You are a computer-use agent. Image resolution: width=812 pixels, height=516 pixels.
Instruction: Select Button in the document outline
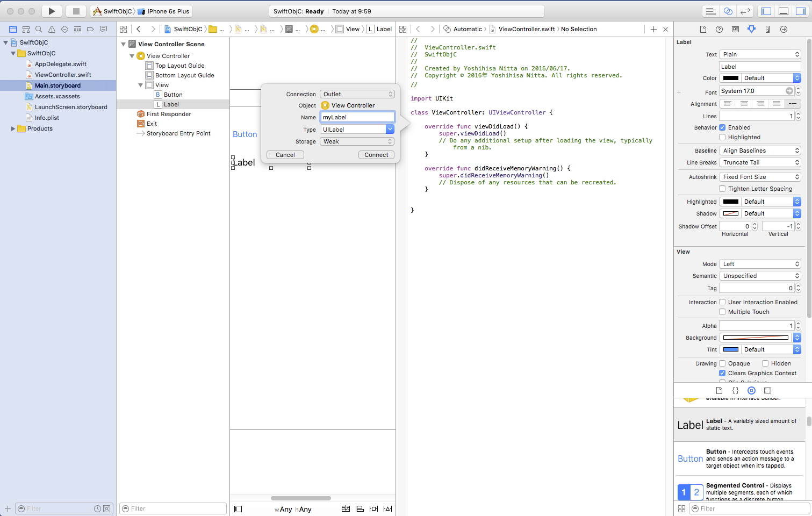point(173,95)
